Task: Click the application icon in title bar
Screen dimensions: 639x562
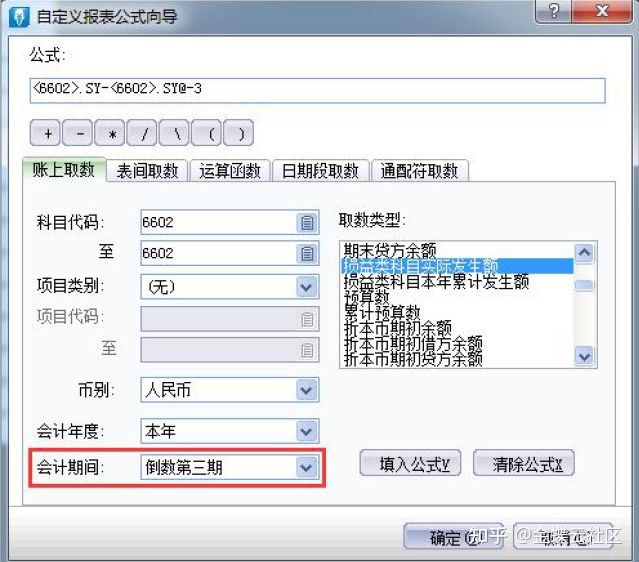Action: tap(19, 17)
